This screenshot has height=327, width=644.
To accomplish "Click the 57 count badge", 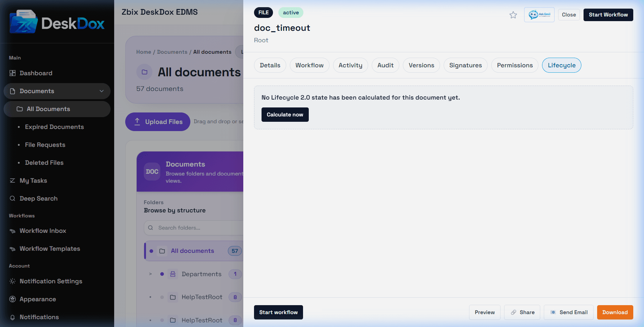I will [x=235, y=251].
